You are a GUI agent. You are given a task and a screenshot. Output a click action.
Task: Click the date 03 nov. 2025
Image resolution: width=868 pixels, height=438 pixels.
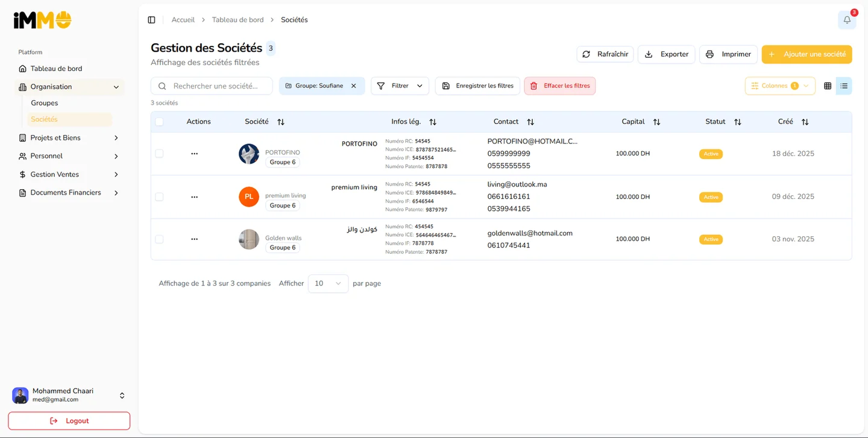(x=793, y=239)
